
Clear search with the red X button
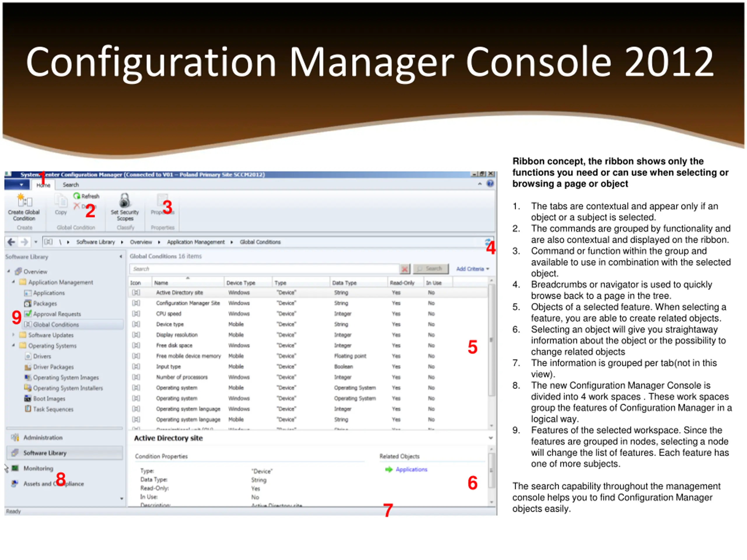(x=404, y=269)
